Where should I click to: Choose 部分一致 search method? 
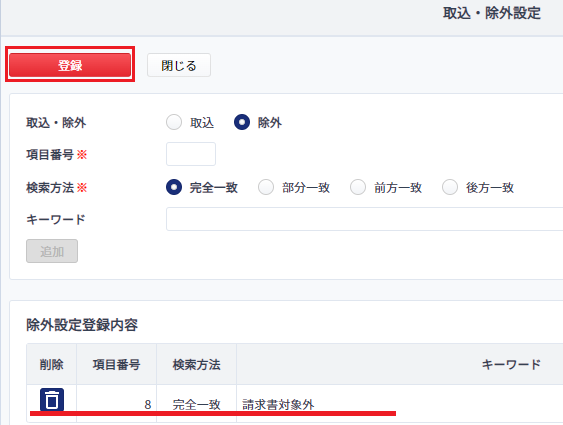pyautogui.click(x=266, y=187)
